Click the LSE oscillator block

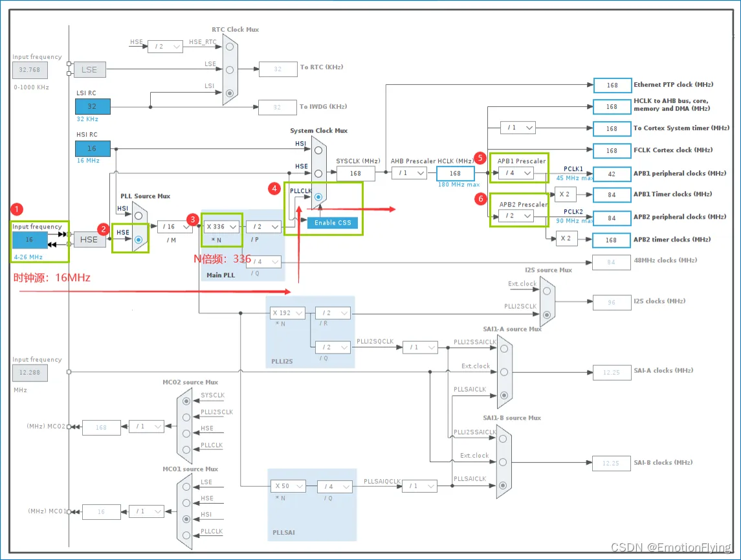tap(89, 69)
